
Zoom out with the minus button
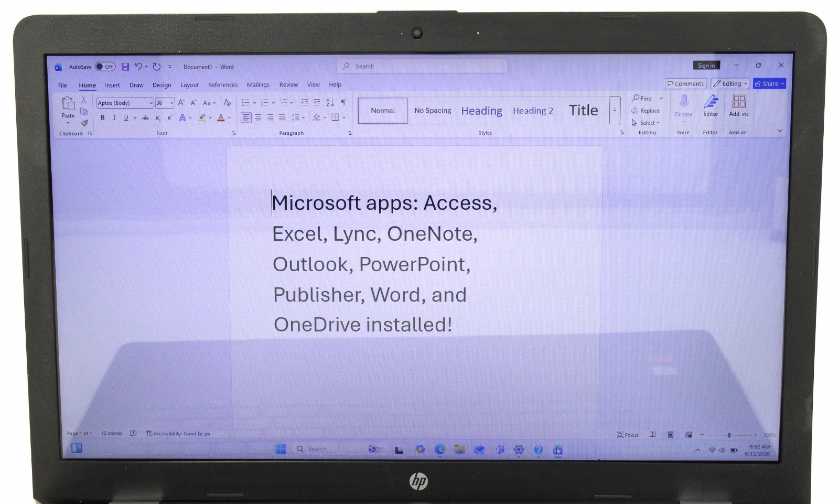click(x=702, y=435)
